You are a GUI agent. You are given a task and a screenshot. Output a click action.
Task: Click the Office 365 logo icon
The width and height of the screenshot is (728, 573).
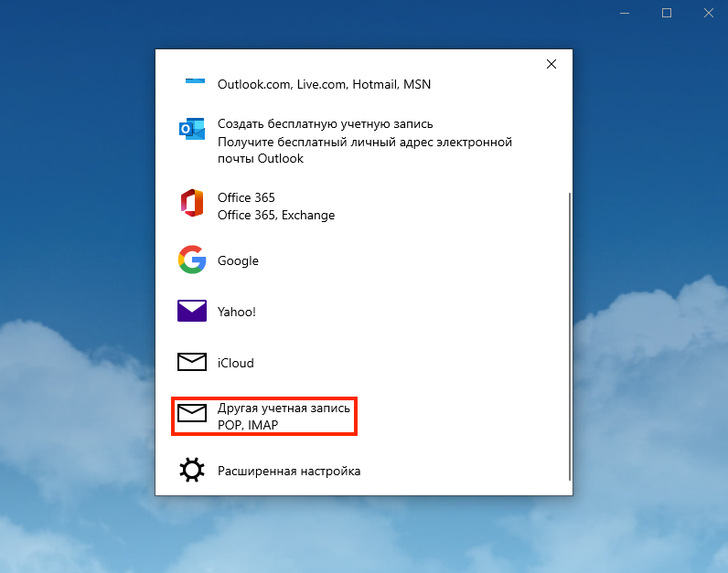tap(192, 203)
